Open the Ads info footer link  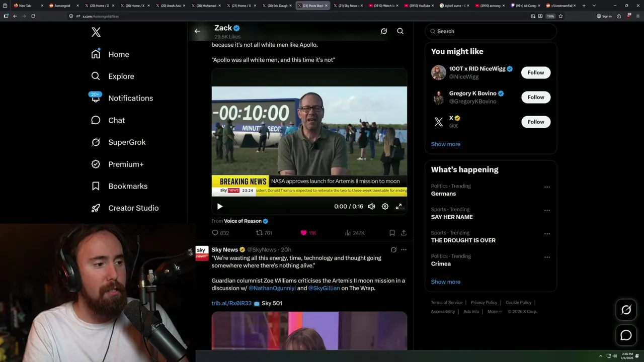(471, 312)
